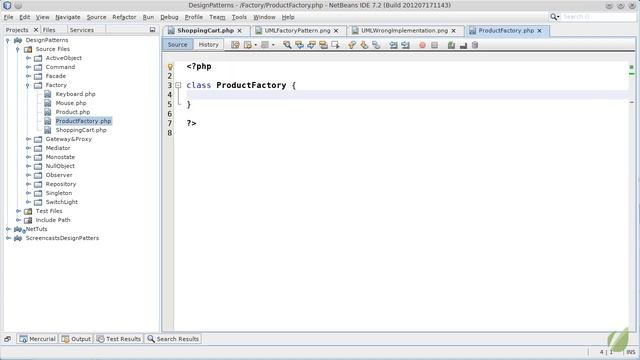Select Product.php in project tree
The image size is (640, 360).
[73, 112]
